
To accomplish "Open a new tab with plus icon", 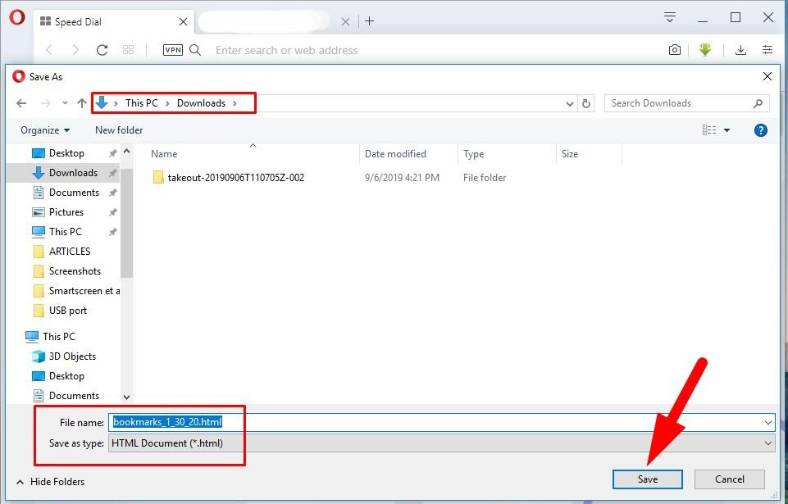I will 369,21.
